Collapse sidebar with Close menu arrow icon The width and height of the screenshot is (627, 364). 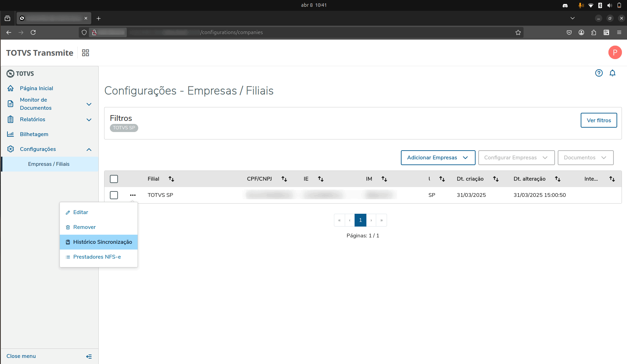tap(89, 357)
